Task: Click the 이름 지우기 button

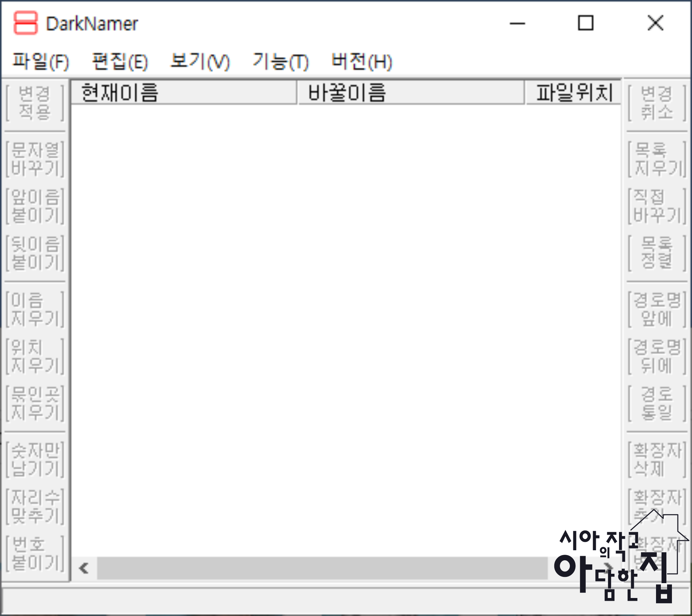Action: point(35,309)
